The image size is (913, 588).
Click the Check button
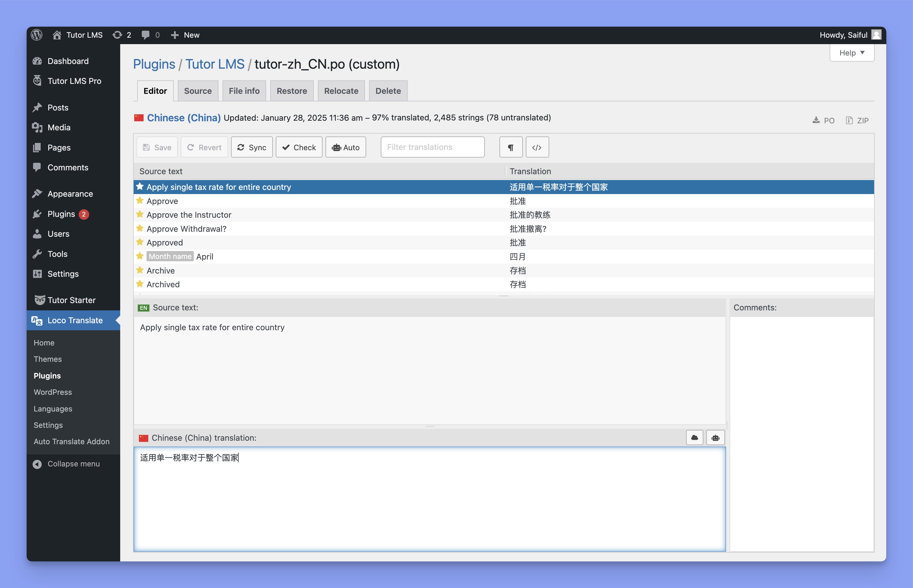[x=299, y=147]
